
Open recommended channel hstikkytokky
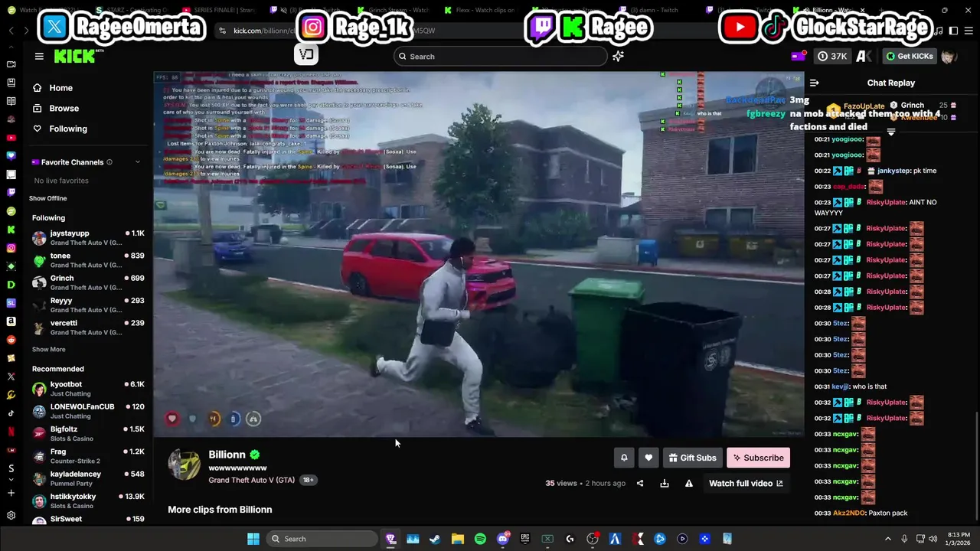pyautogui.click(x=88, y=501)
